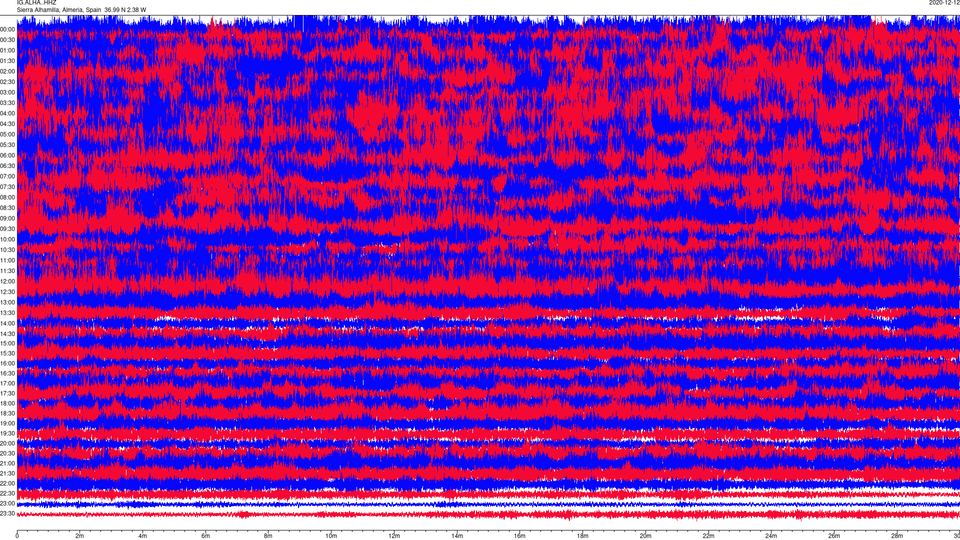960x540 pixels.
Task: Select the 4m axis tick label
Action: click(143, 536)
